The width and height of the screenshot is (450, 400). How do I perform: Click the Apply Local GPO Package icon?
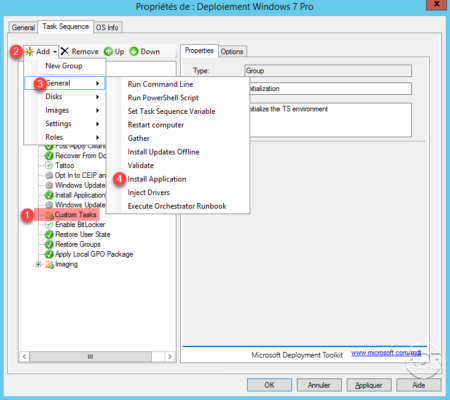coord(49,254)
